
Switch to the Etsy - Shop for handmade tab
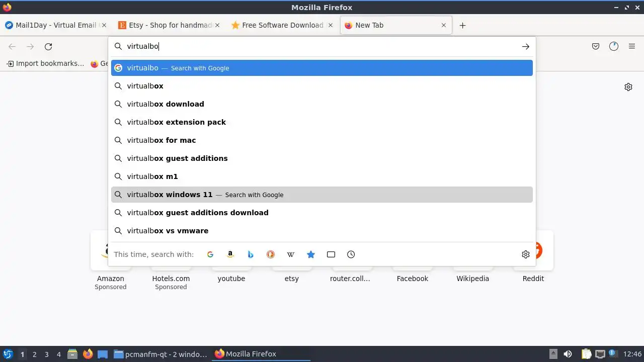pyautogui.click(x=165, y=25)
